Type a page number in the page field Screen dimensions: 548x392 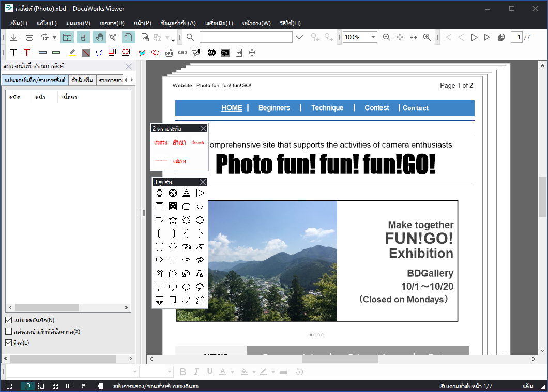pyautogui.click(x=516, y=37)
